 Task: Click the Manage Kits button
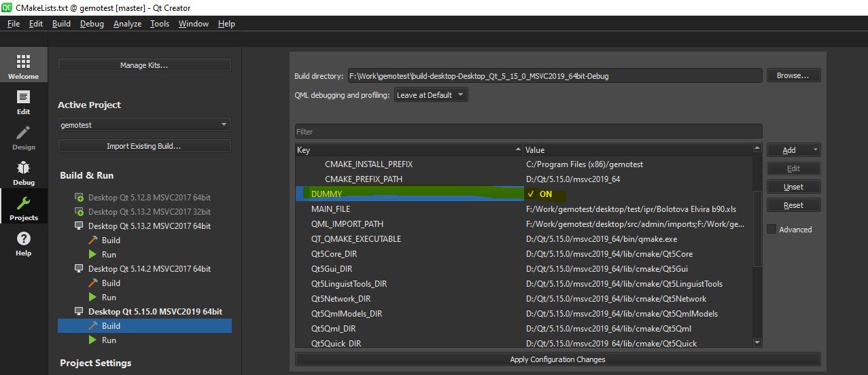[x=145, y=65]
